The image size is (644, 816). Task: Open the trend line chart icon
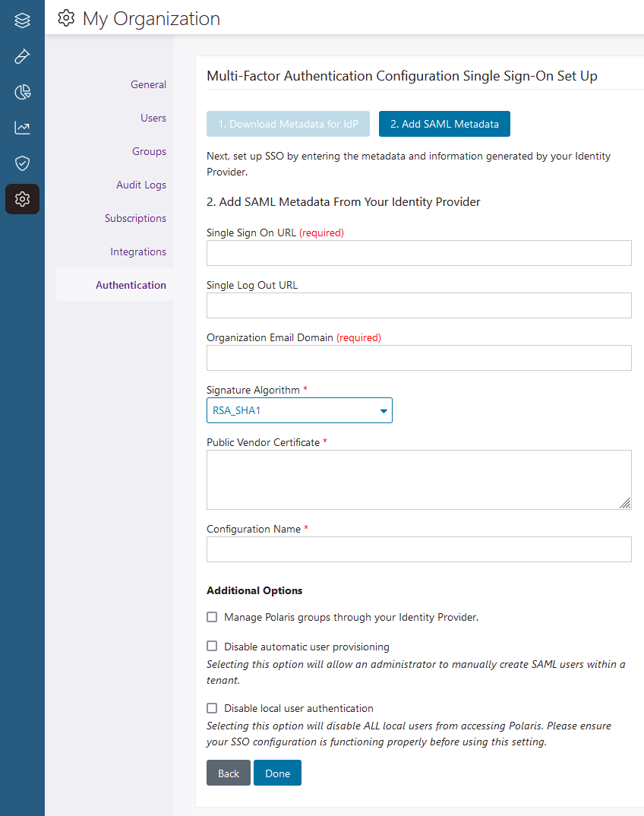(22, 128)
